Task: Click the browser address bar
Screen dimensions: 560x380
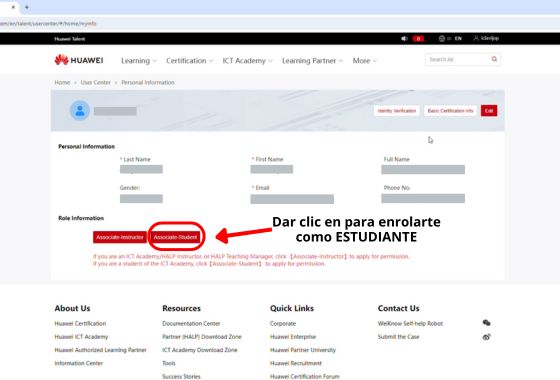Action: [280, 24]
